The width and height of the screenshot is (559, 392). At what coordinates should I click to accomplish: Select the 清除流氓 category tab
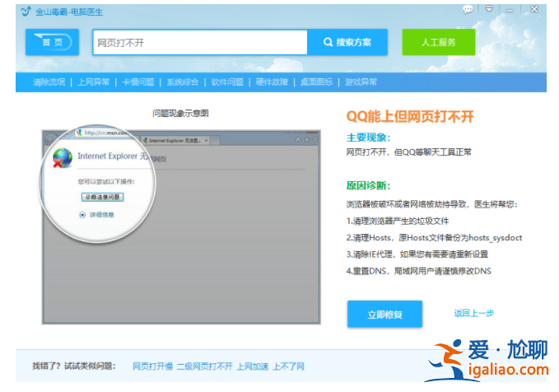pyautogui.click(x=49, y=82)
